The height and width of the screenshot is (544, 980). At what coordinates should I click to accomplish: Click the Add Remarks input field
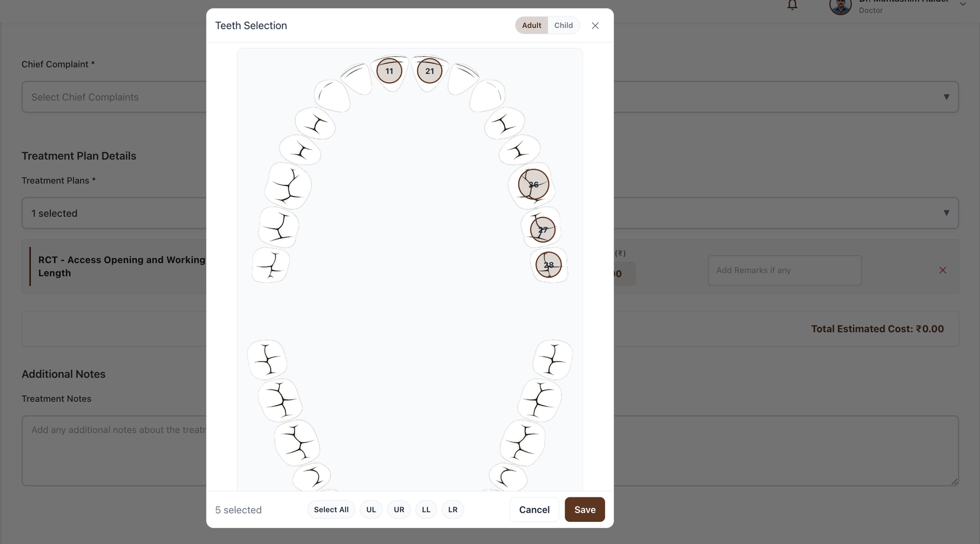[x=784, y=270]
